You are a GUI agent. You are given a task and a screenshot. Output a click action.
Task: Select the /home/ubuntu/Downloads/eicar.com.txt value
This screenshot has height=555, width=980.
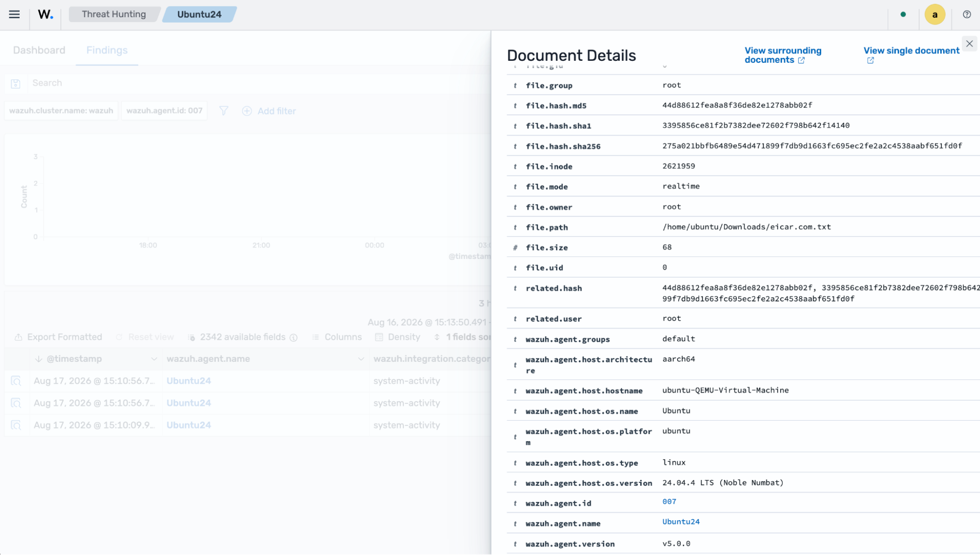[x=747, y=227]
